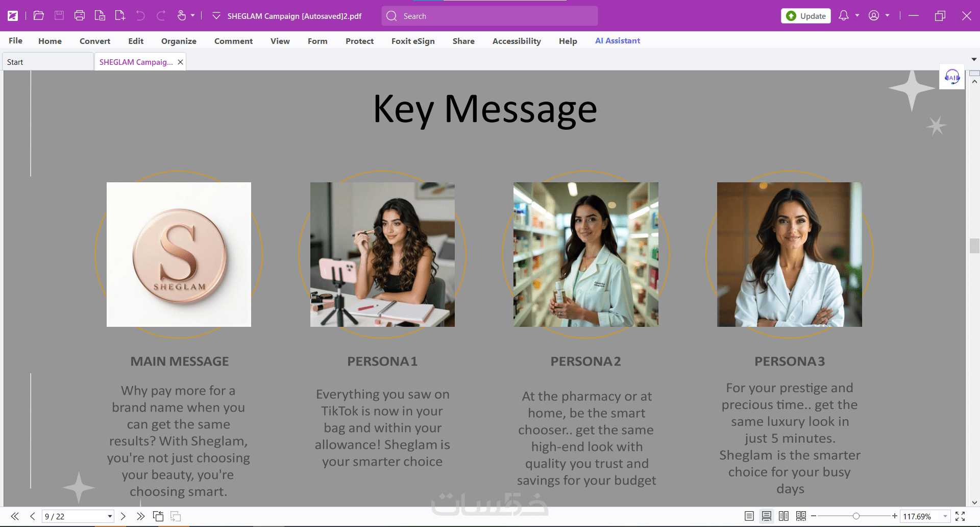The height and width of the screenshot is (527, 980).
Task: Launch the floating AI assistant icon
Action: pyautogui.click(x=952, y=77)
